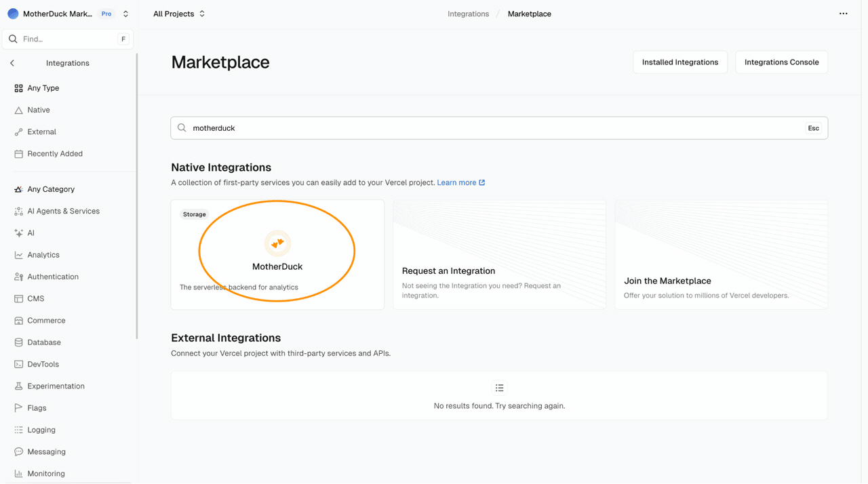The image size is (868, 484).
Task: Click the DevTools category icon
Action: [x=18, y=364]
